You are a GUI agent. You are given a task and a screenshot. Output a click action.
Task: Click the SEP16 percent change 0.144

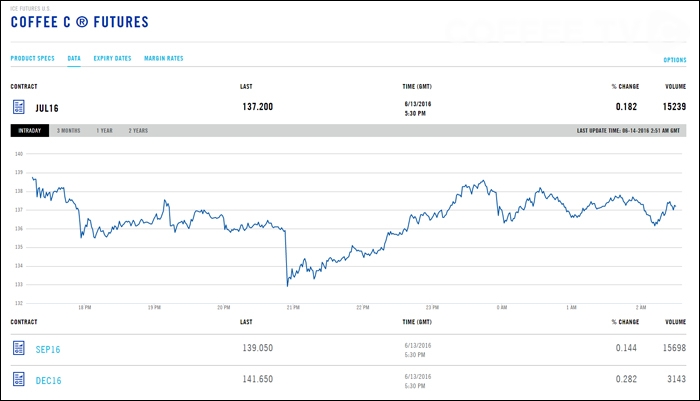coord(626,348)
